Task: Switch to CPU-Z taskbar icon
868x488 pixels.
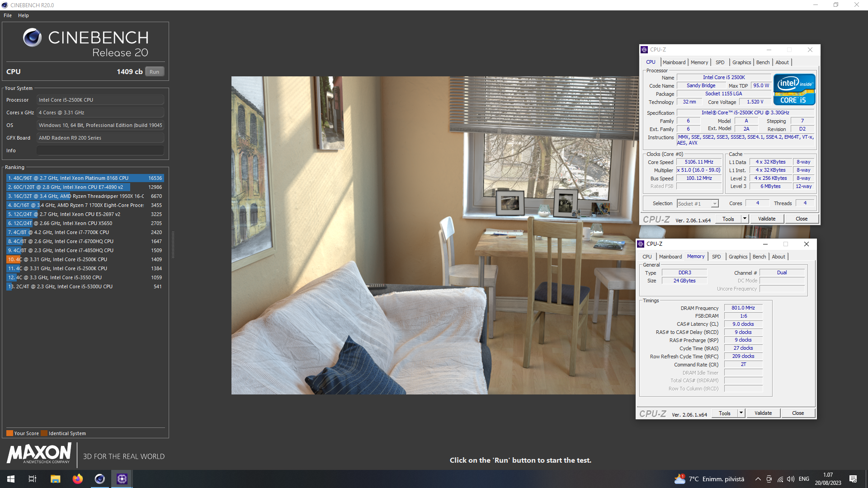Action: point(122,479)
